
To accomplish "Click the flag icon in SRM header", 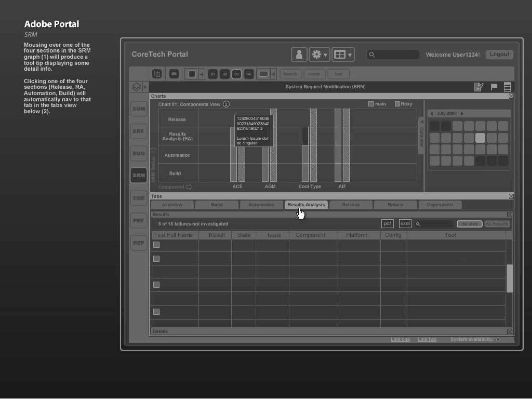I will [494, 87].
